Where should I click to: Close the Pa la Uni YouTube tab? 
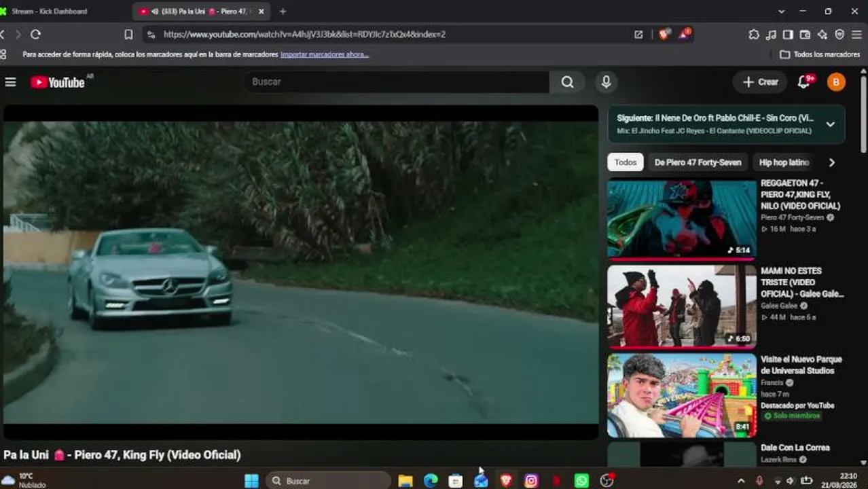coord(261,12)
